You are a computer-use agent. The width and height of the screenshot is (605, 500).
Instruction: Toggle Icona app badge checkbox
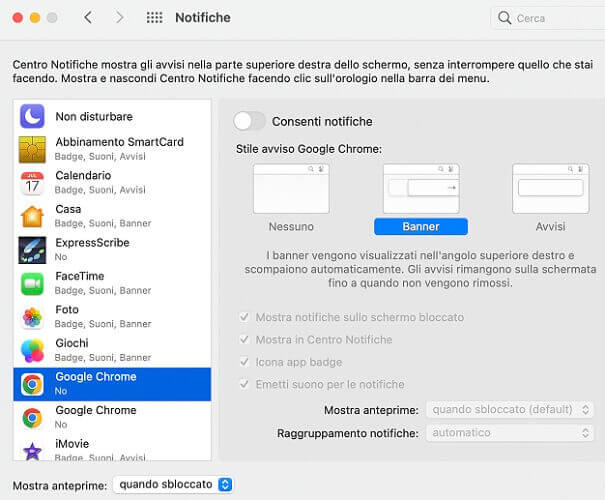[244, 362]
